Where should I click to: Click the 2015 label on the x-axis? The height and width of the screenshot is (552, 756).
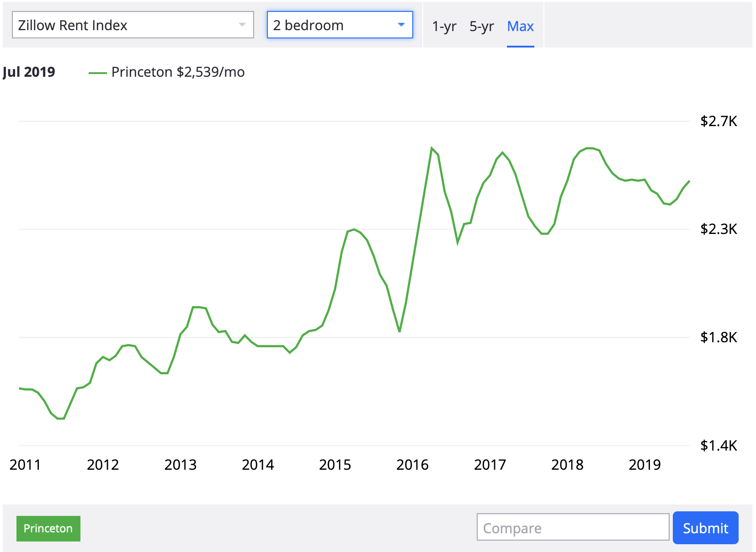pos(335,465)
